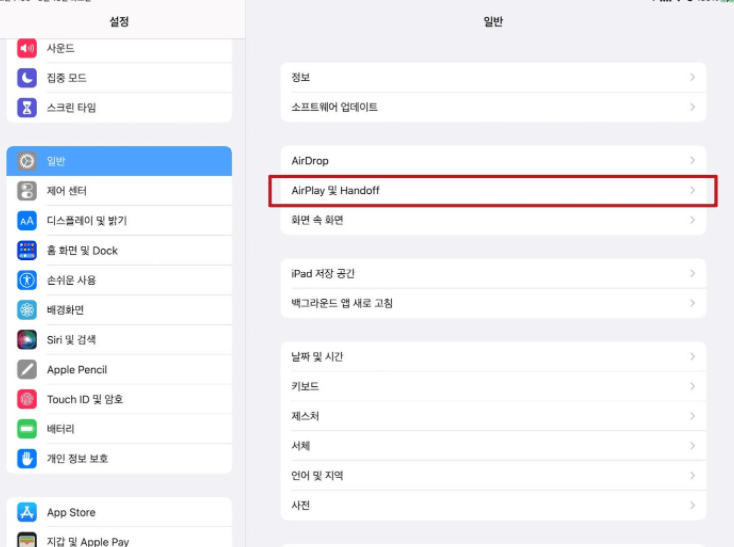The image size is (734, 547).
Task: Open 백그라운드 앱 새로 고침 row
Action: pos(493,303)
